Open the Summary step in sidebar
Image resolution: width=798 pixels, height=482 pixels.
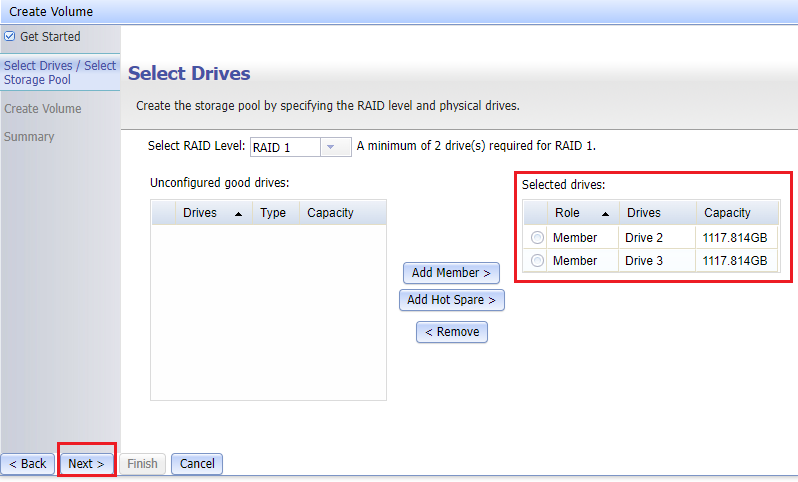29,137
